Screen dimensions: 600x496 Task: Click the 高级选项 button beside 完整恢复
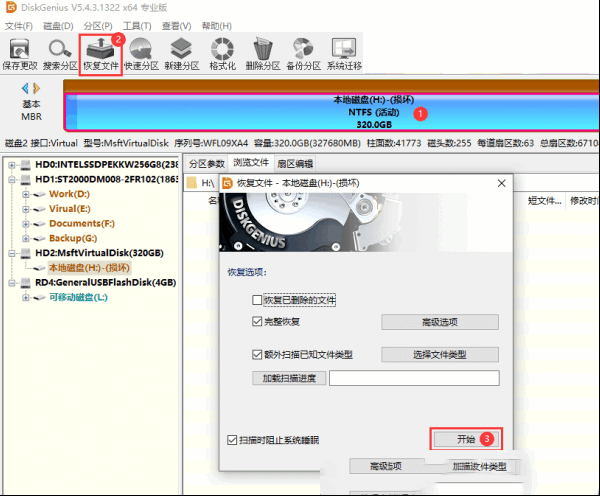(x=440, y=322)
